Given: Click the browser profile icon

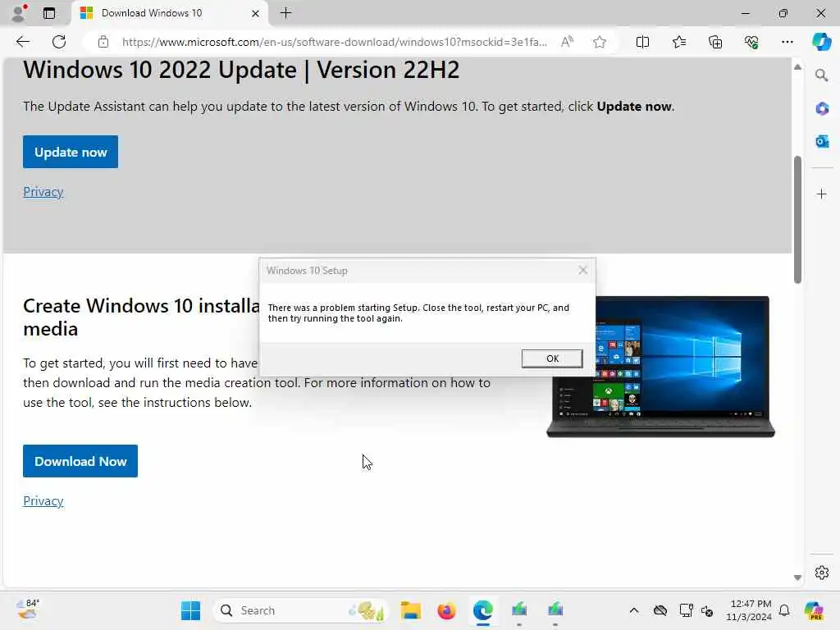Looking at the screenshot, I should click(19, 13).
